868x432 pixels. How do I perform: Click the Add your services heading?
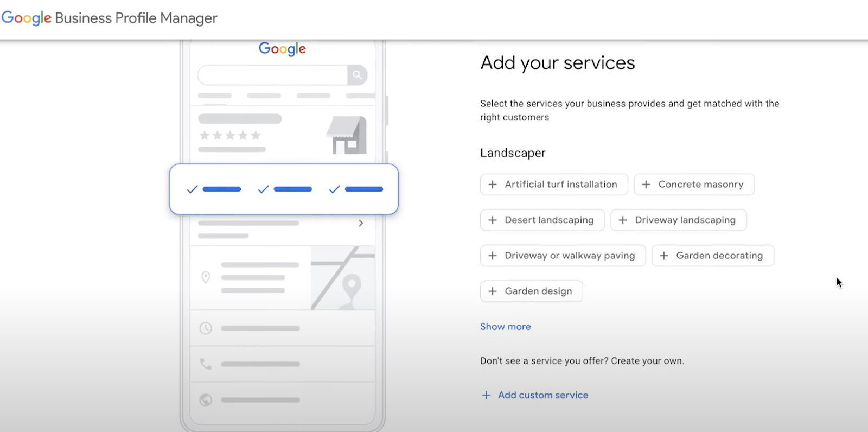click(558, 63)
